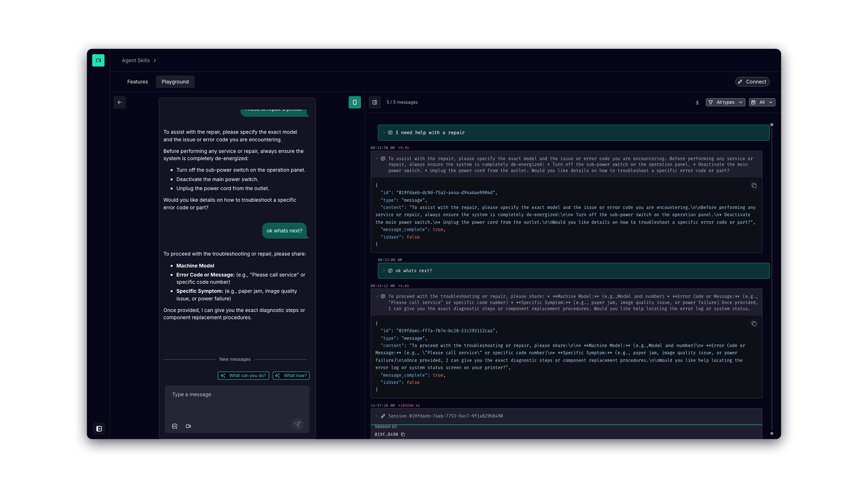Click the 08:33:12 AM timestamp

coord(382,286)
